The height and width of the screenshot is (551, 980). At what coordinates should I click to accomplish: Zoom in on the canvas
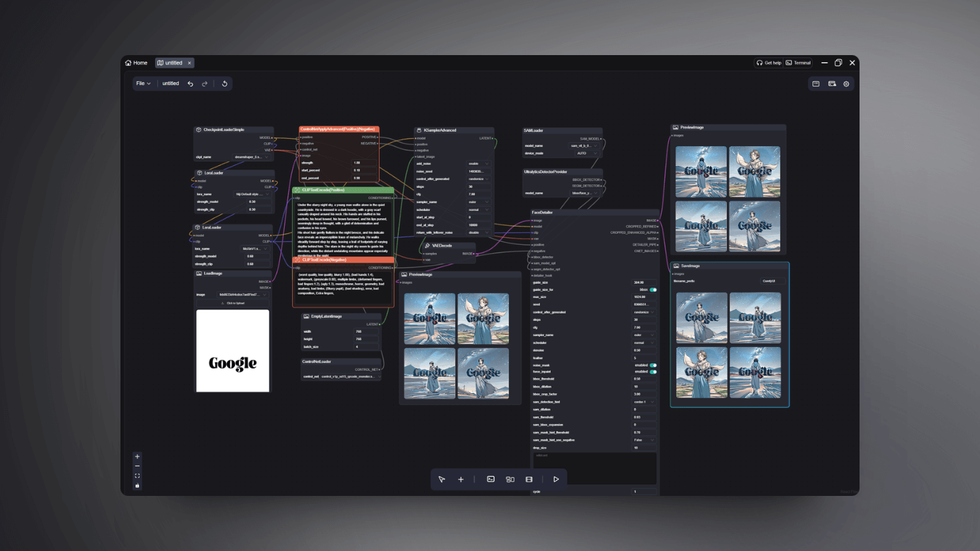pos(137,456)
